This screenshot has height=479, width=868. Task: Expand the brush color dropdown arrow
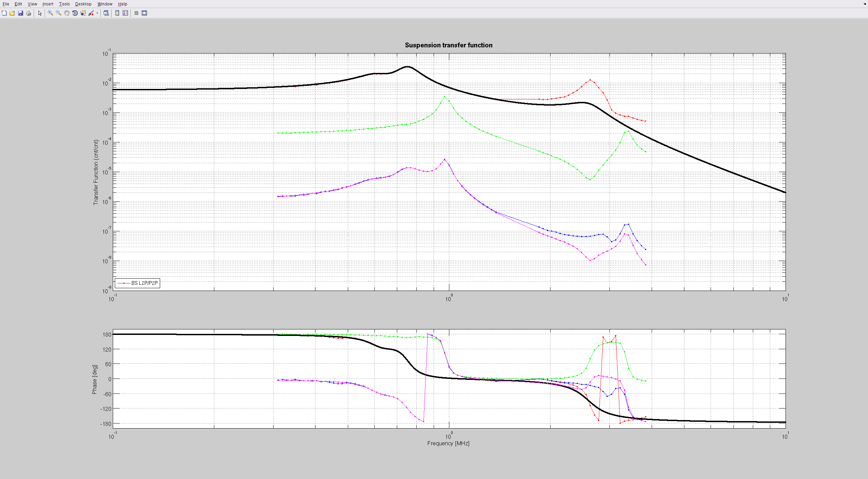[x=97, y=13]
